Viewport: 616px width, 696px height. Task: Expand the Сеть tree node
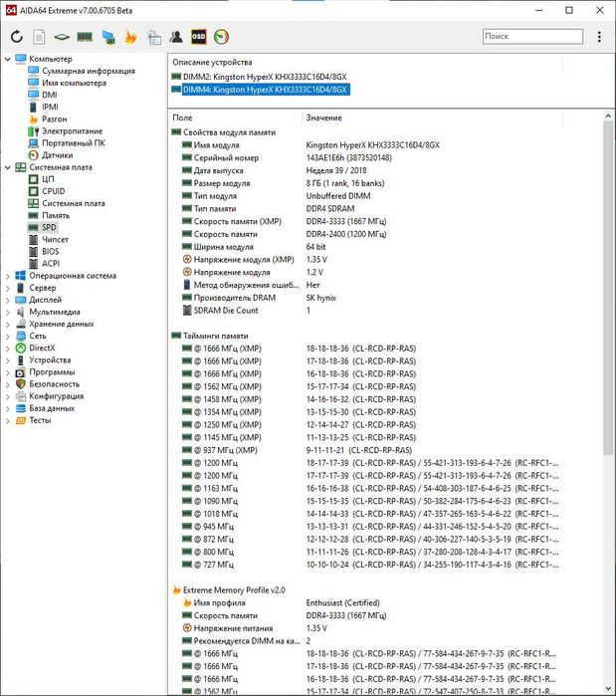coord(8,336)
